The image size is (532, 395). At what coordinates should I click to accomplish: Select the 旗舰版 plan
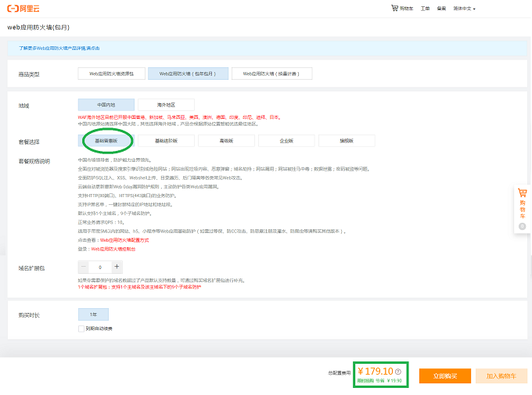[347, 141]
